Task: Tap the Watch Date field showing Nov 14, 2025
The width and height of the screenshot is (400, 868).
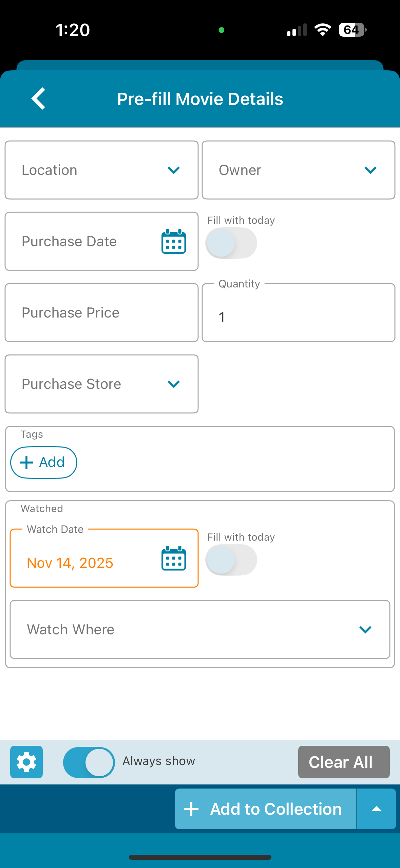Action: point(85,563)
